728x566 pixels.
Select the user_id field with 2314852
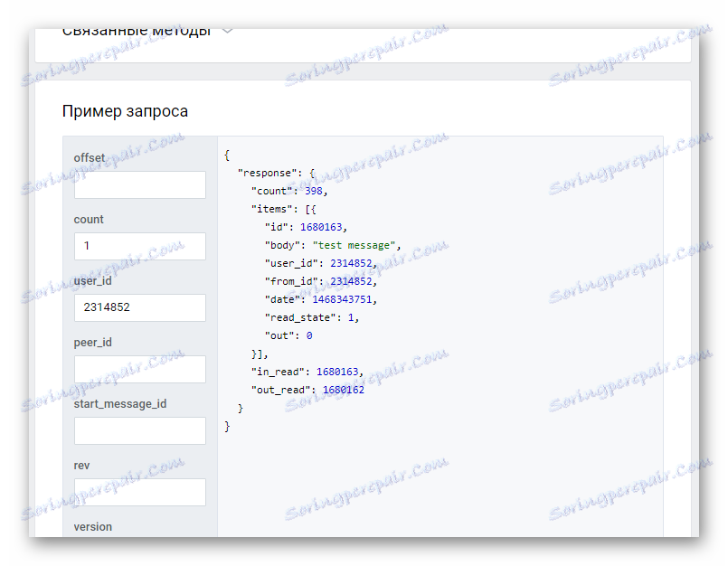[139, 307]
